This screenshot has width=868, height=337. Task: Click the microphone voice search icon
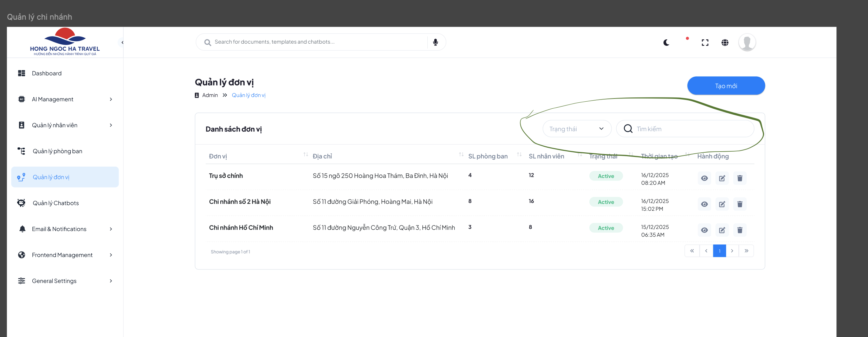[435, 42]
